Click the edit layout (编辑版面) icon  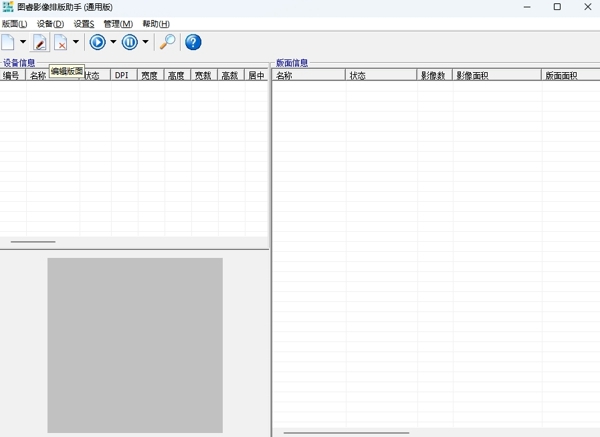point(40,42)
